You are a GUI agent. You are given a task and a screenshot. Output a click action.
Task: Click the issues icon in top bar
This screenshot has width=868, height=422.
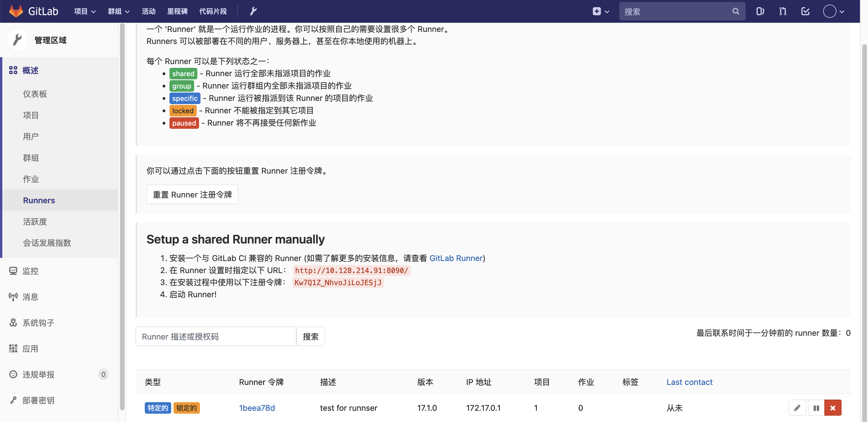pos(760,11)
